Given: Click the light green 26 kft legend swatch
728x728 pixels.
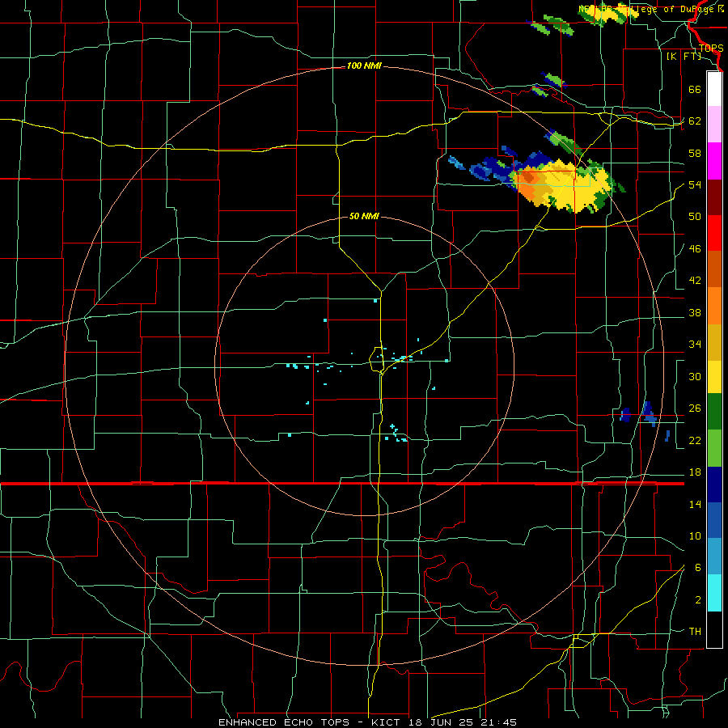Looking at the screenshot, I should click(x=714, y=448).
